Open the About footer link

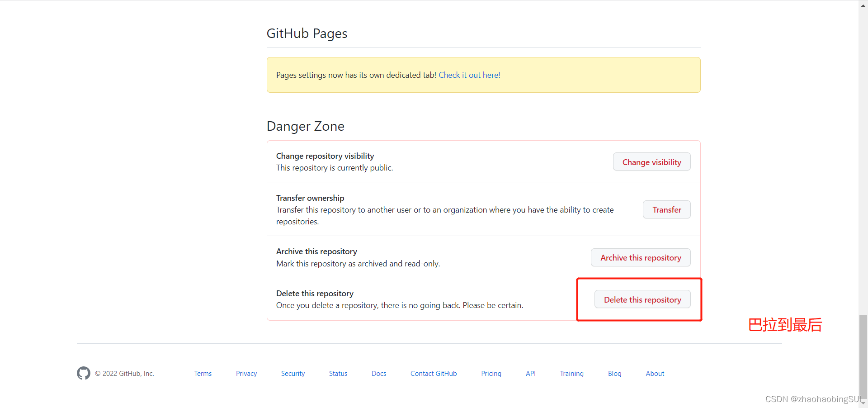click(655, 374)
